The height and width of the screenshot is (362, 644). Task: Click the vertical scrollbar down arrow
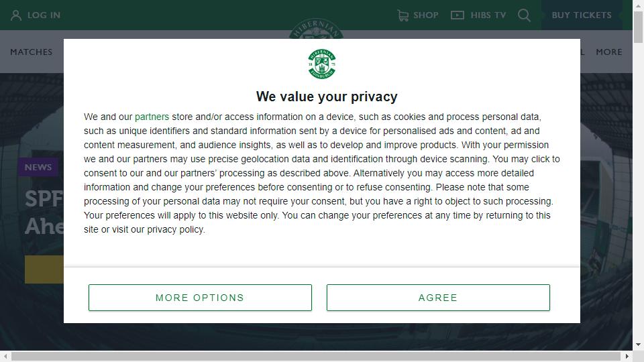click(638, 345)
